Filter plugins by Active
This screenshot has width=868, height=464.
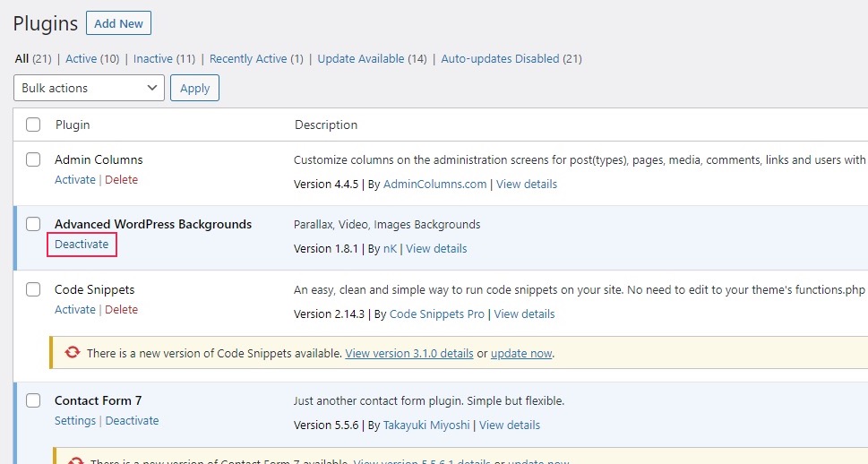[x=81, y=59]
